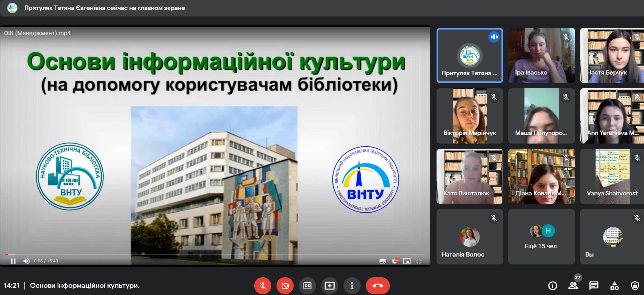Select Іра Івасько's video tile
The image size is (644, 295).
[x=542, y=56]
